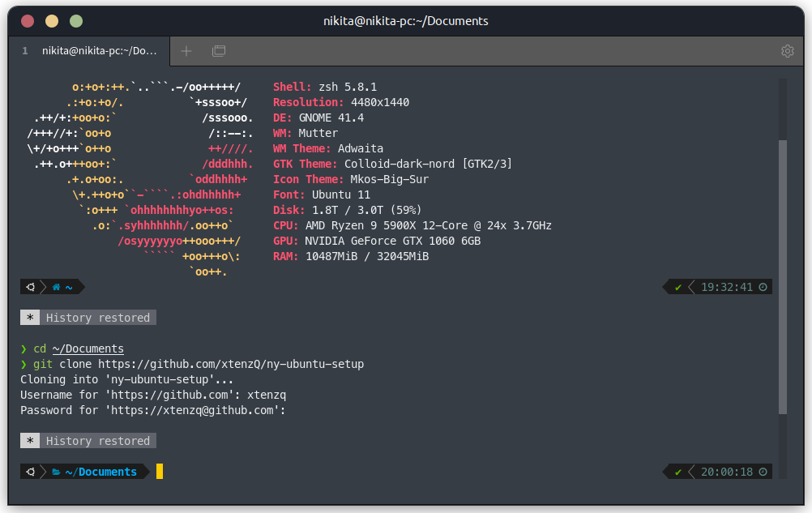Click the Ubuntu logo icon in upper prompt
The image size is (812, 513).
(x=31, y=287)
